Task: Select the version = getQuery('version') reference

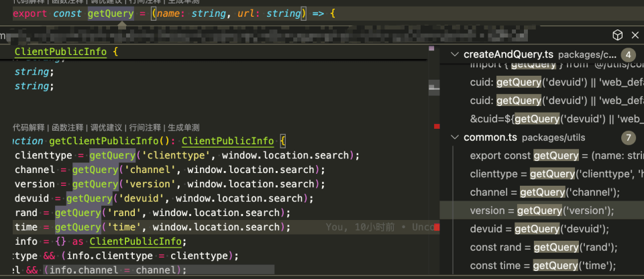Action: pos(541,211)
